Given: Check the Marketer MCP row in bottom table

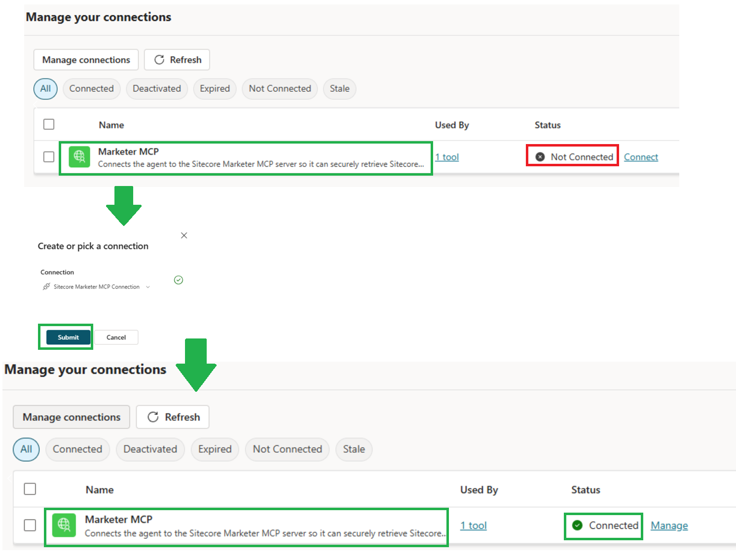Looking at the screenshot, I should point(30,525).
